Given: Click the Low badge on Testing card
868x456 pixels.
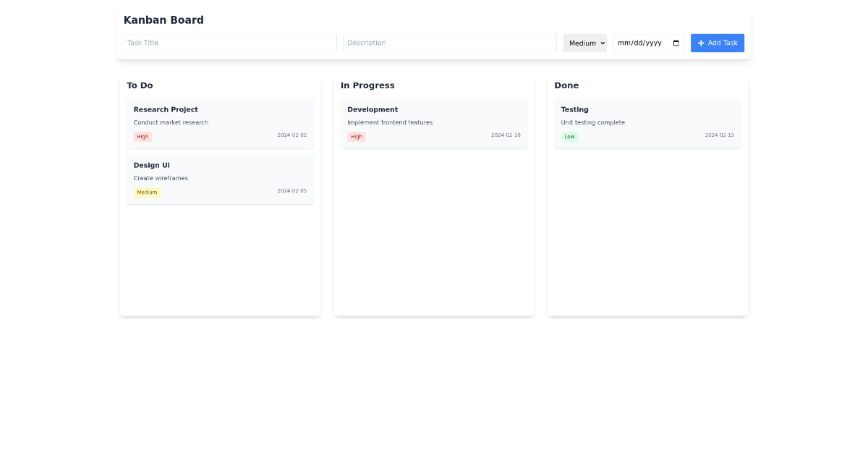Looking at the screenshot, I should 569,136.
